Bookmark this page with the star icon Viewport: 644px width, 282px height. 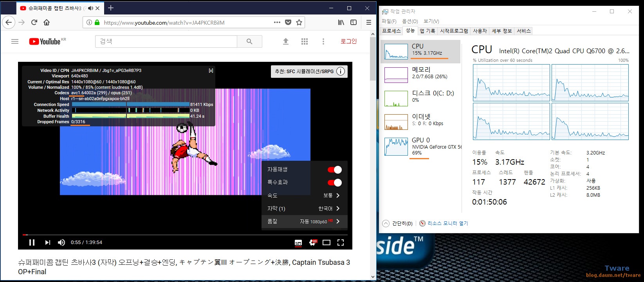[299, 22]
